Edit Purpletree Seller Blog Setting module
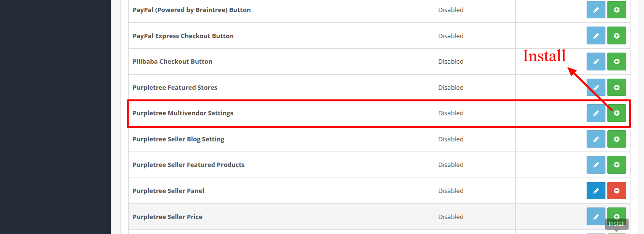Viewport: 644px width, 234px height. pyautogui.click(x=596, y=139)
